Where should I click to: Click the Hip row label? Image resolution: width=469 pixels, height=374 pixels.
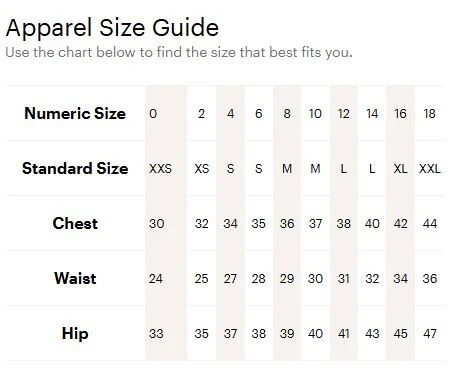pyautogui.click(x=75, y=333)
